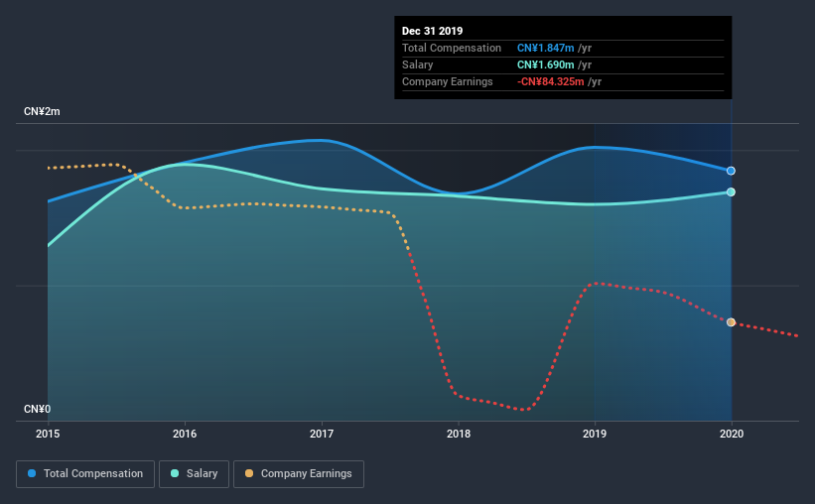Click the 2019 x-axis label
The height and width of the screenshot is (504, 815).
(595, 434)
